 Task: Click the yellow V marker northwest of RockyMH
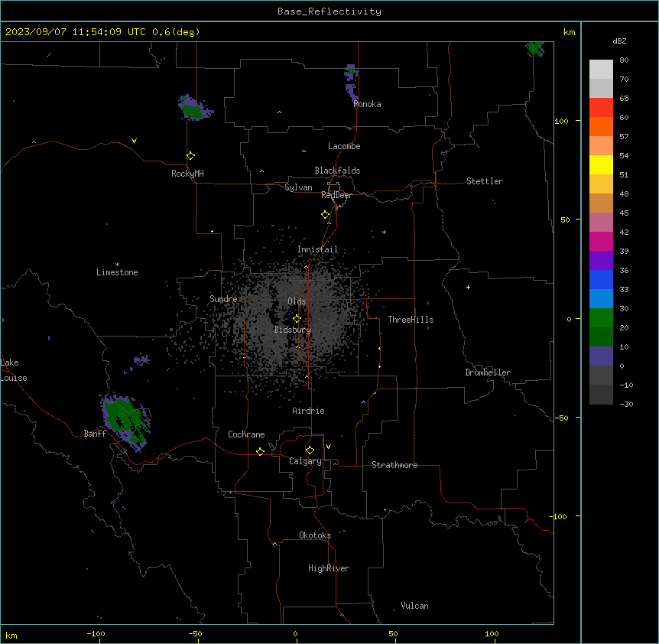tap(134, 141)
